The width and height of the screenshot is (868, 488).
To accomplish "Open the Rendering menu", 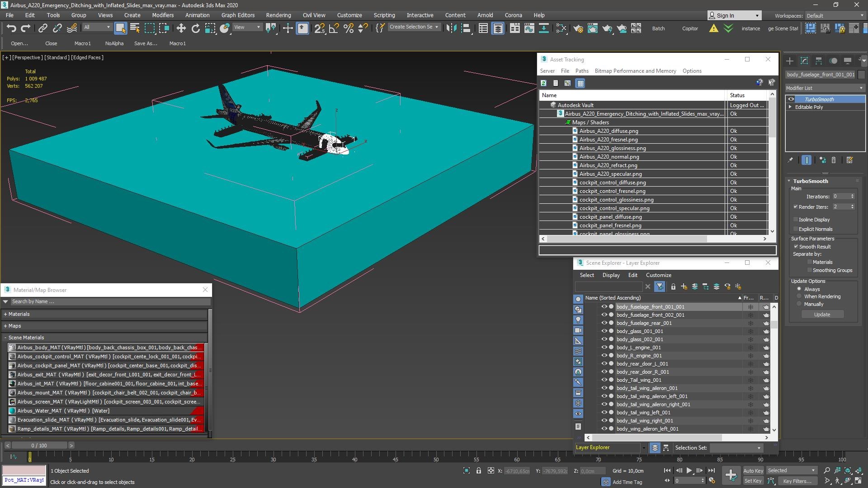I will point(278,15).
